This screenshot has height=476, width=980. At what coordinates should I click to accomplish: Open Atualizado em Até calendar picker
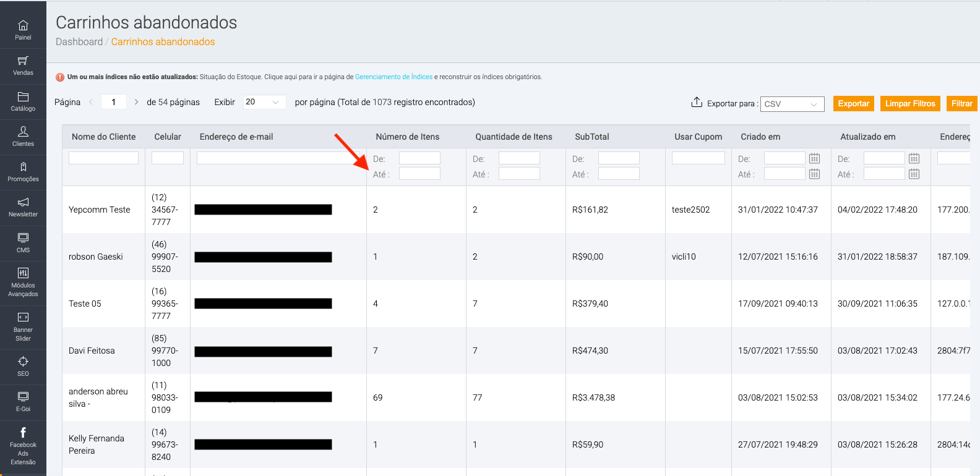[x=914, y=174]
